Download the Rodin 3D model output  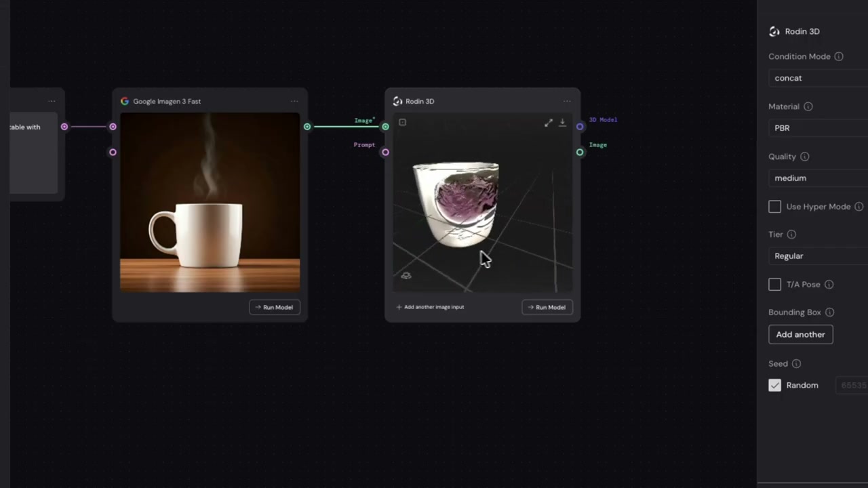[562, 123]
